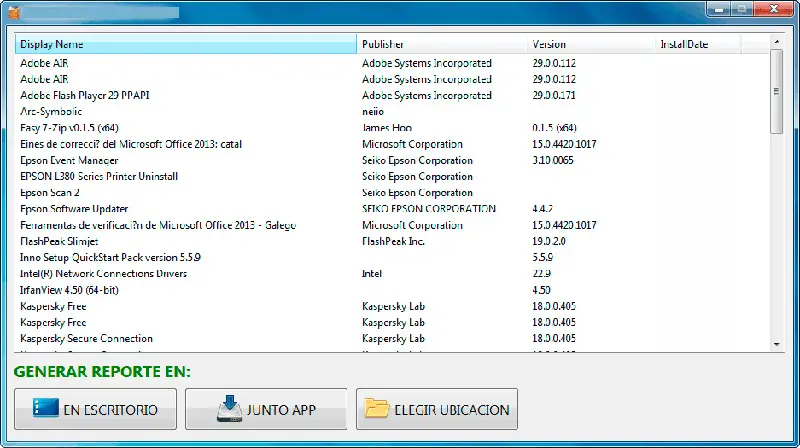This screenshot has height=448, width=800.
Task: Select the Easy 7-Zip v0.1.5 (x64) row
Action: (x=392, y=128)
